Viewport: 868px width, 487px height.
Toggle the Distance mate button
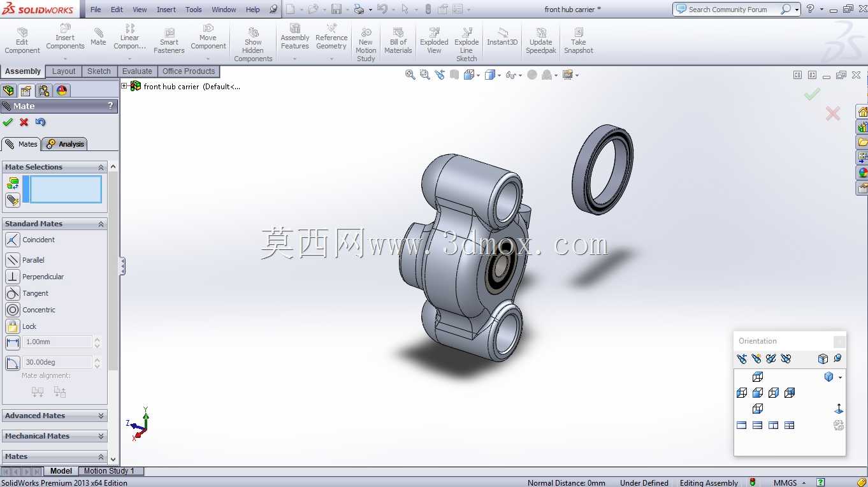pos(13,342)
